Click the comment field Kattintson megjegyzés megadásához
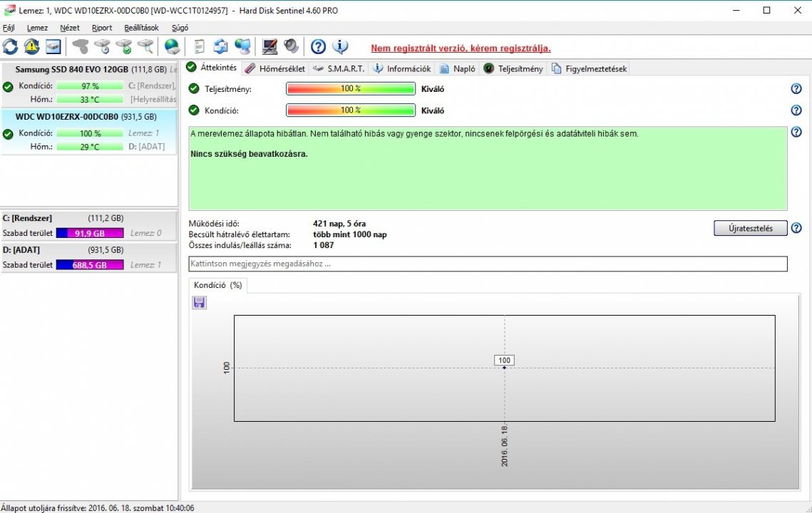812x513 pixels. 488,264
